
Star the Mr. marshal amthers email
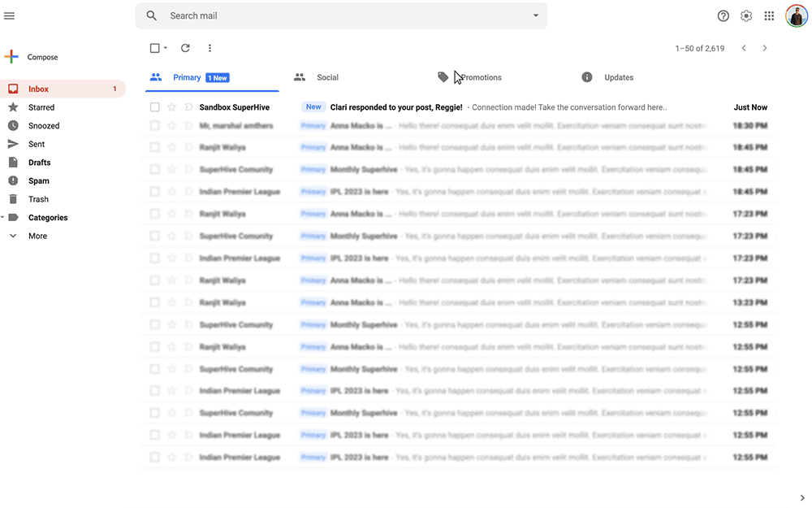[171, 125]
